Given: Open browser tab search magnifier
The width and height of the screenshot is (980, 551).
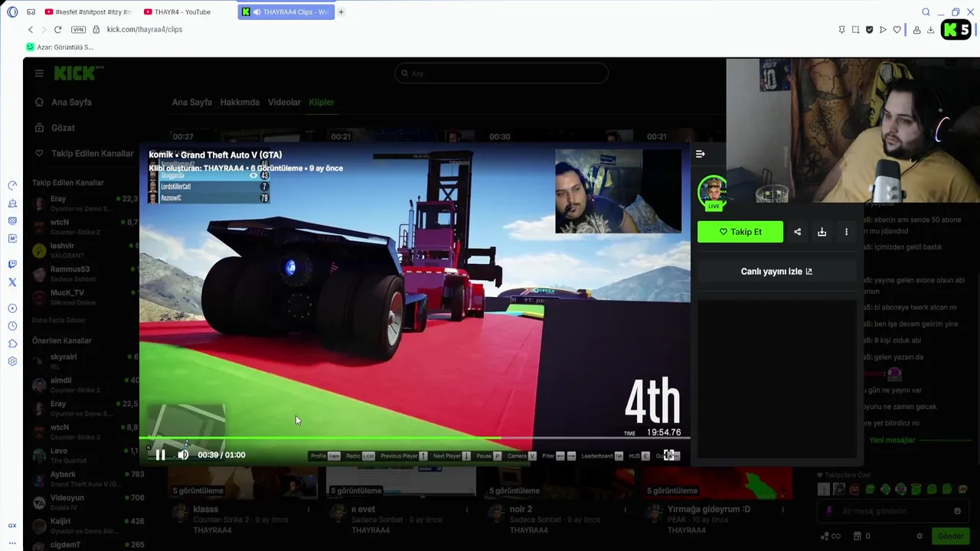Looking at the screenshot, I should click(926, 11).
